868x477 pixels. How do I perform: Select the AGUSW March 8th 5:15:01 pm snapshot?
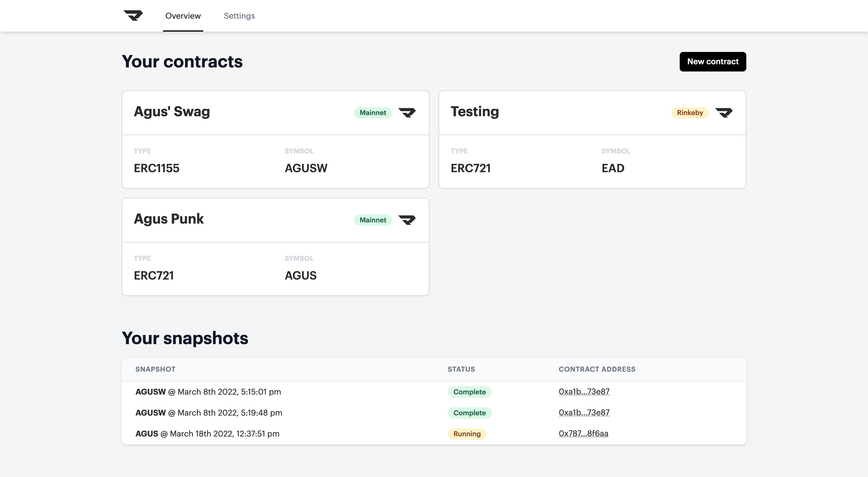pos(208,392)
